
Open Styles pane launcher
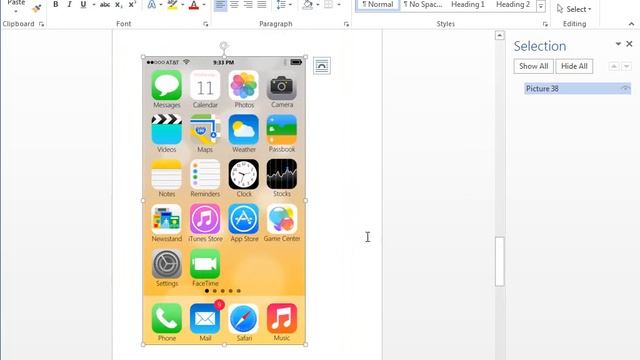tap(545, 24)
